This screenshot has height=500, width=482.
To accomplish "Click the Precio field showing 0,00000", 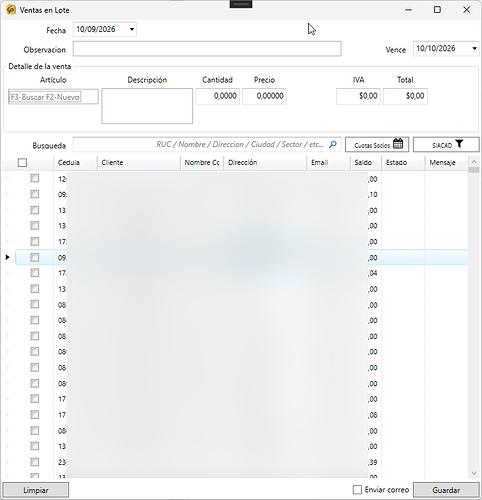I will click(x=264, y=96).
